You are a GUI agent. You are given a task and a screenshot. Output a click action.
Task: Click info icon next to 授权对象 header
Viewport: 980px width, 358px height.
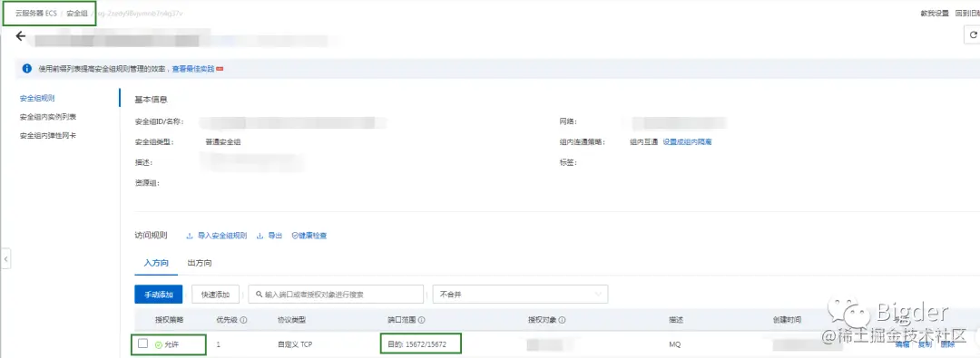pos(563,320)
